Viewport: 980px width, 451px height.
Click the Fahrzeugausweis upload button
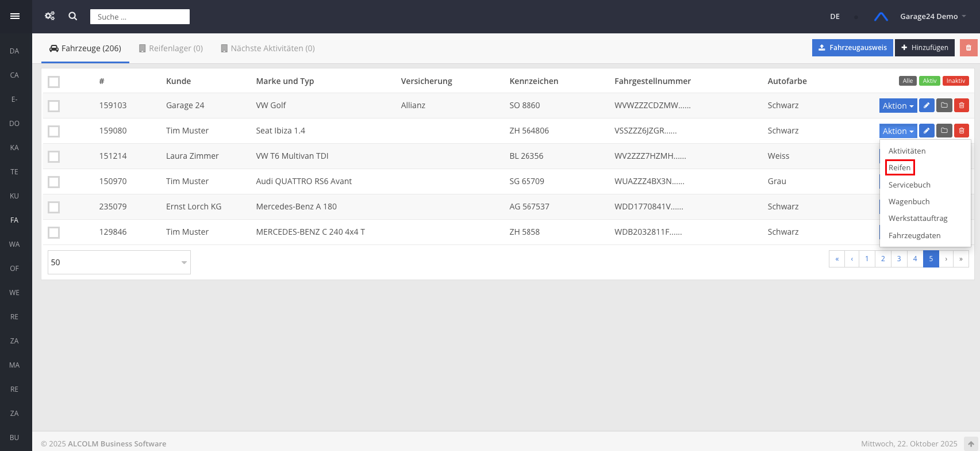pyautogui.click(x=852, y=48)
